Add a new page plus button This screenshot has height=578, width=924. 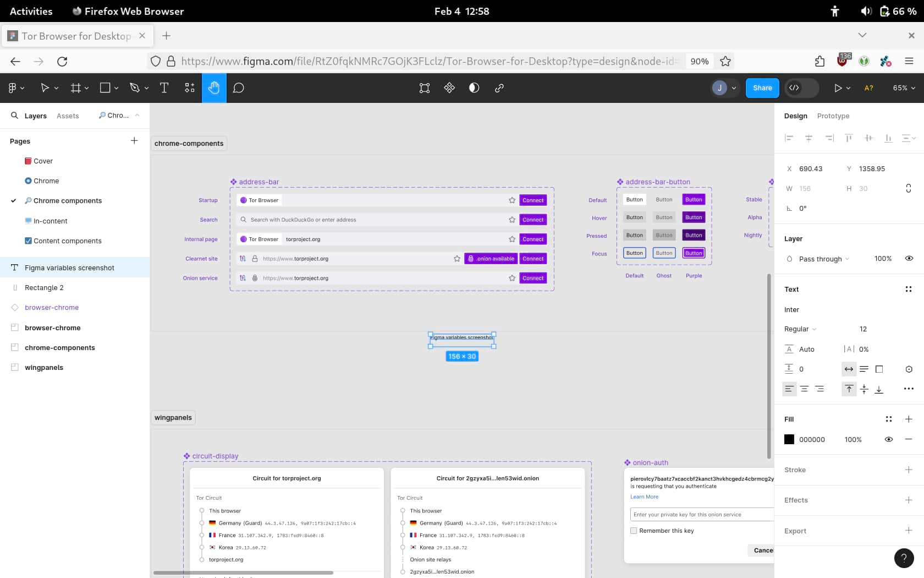(x=134, y=141)
